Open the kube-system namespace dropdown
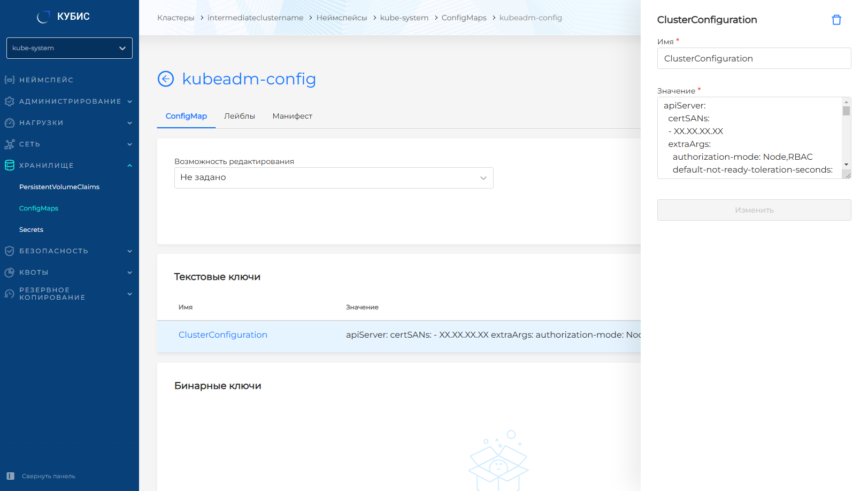Screen dimensions: 868x491 click(70, 48)
